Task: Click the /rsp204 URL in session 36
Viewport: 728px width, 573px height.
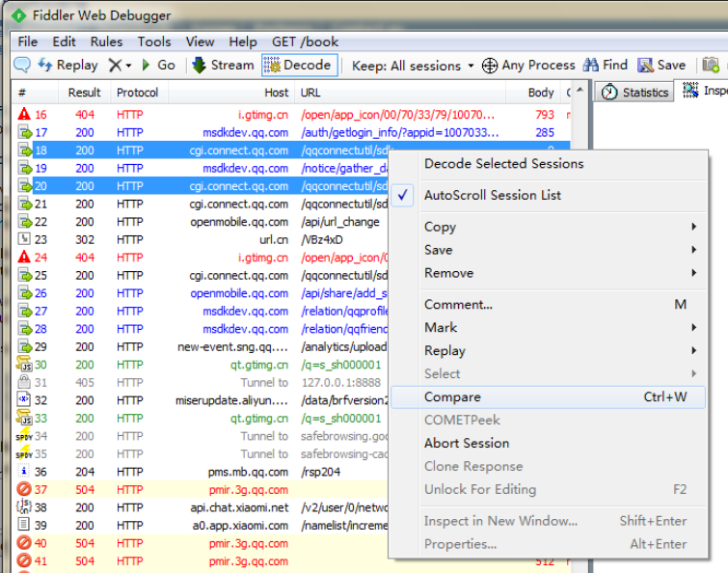Action: 321,472
